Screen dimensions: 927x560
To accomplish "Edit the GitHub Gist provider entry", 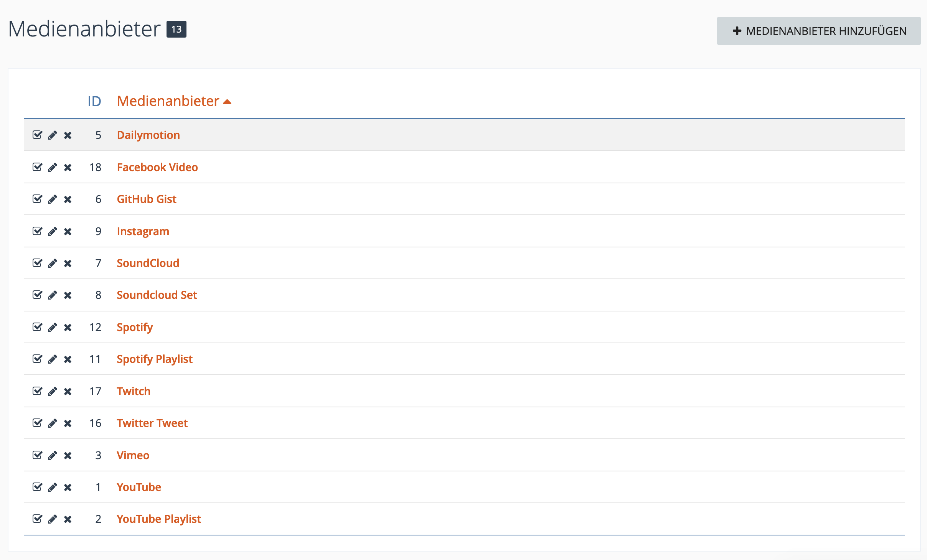I will point(53,199).
